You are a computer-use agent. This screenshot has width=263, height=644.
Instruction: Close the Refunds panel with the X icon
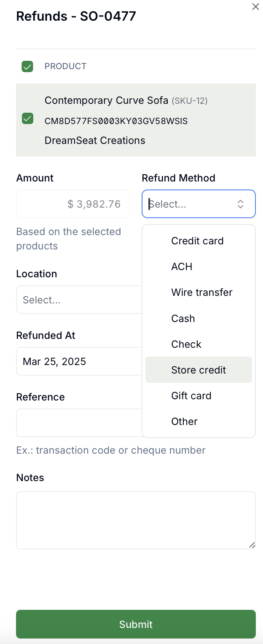pyautogui.click(x=255, y=7)
